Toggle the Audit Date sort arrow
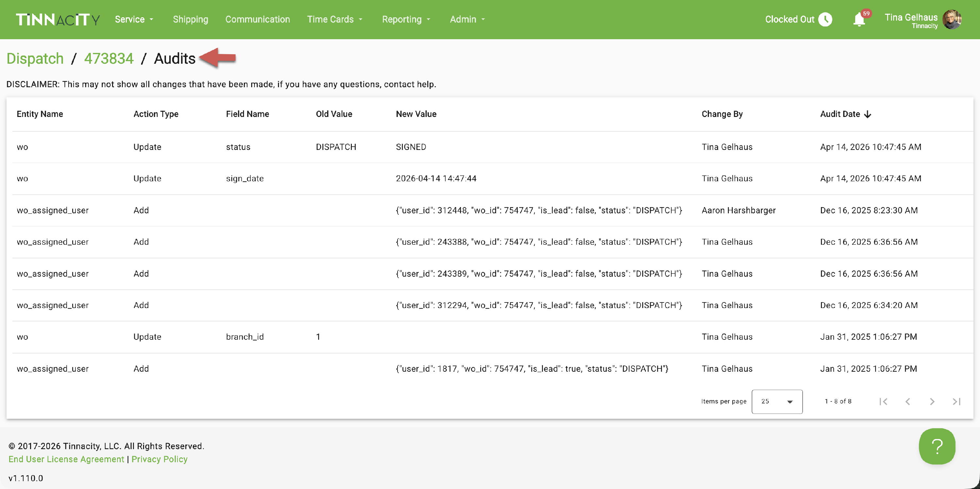 tap(867, 114)
